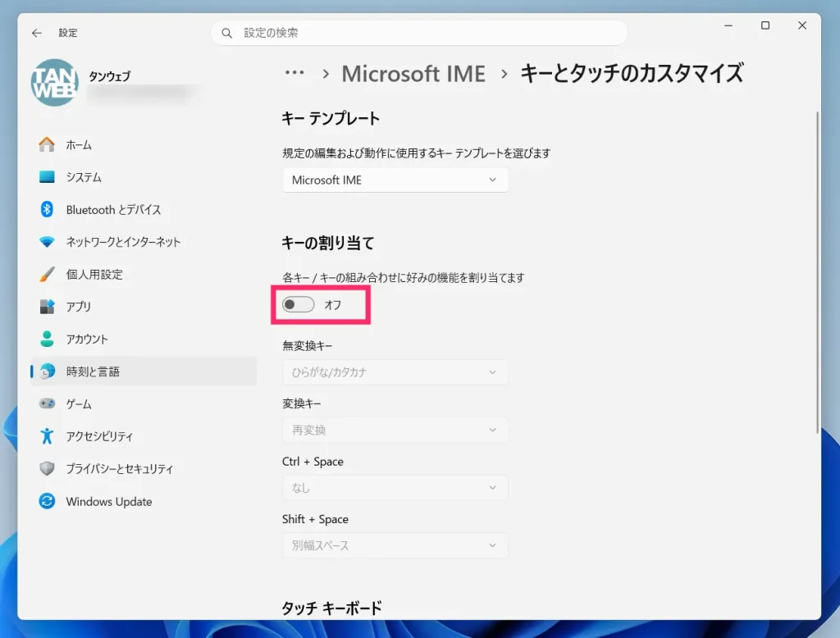Click the Microsoft IME breadcrumb link
This screenshot has height=638, width=840.
click(413, 74)
